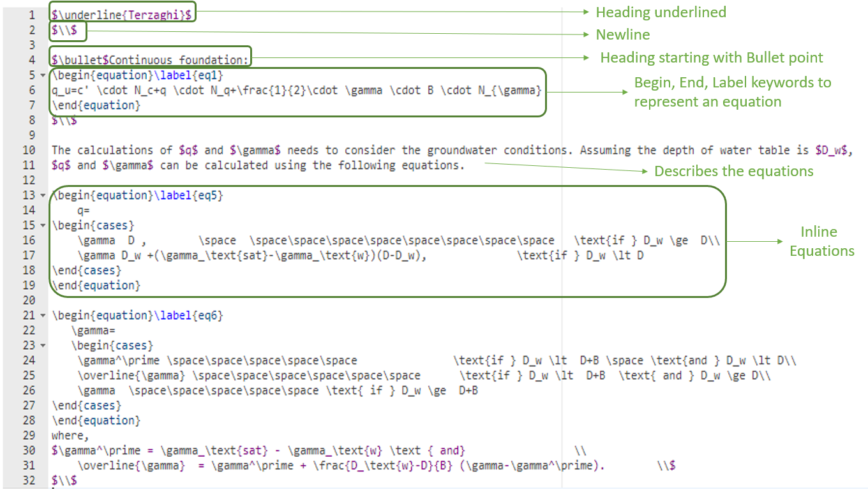Image resolution: width=868 pixels, height=490 pixels.
Task: Click the word "where," on line 29
Action: (71, 436)
